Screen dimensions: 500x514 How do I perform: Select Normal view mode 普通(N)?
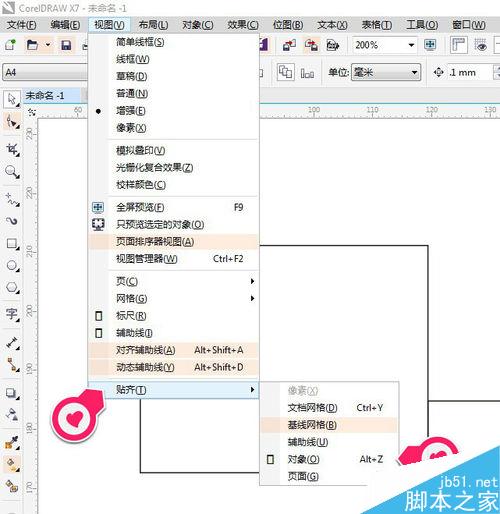point(173,94)
